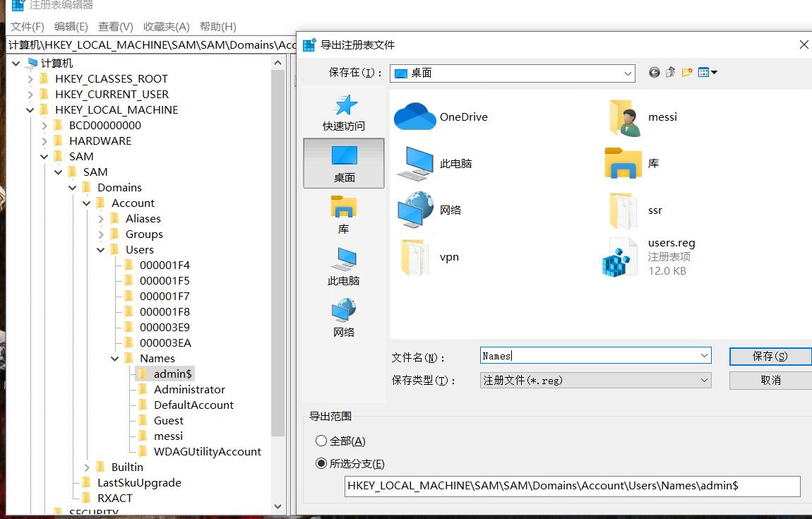Click the back navigation icon in export dialog
The width and height of the screenshot is (812, 519).
[654, 72]
